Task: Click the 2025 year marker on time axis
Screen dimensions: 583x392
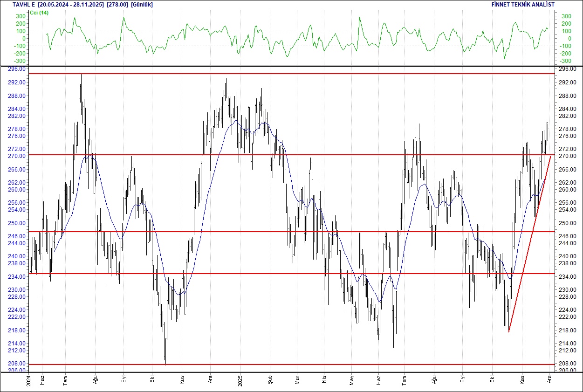Action: click(x=240, y=380)
